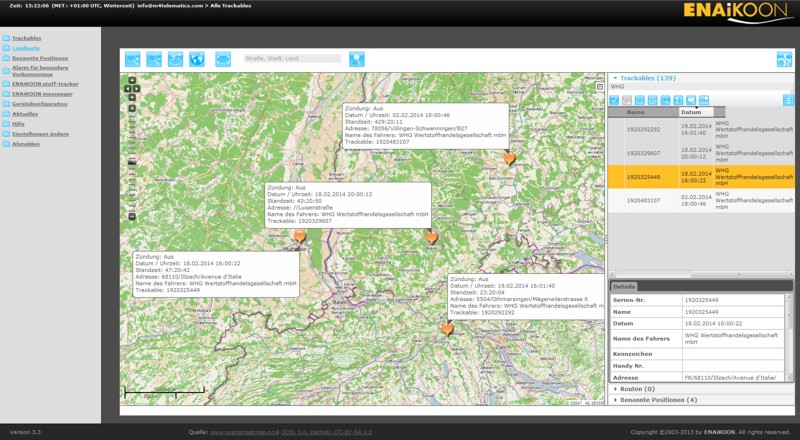The width and height of the screenshot is (800, 440).
Task: Click the minus zoom-out button on map
Action: pyautogui.click(x=132, y=217)
